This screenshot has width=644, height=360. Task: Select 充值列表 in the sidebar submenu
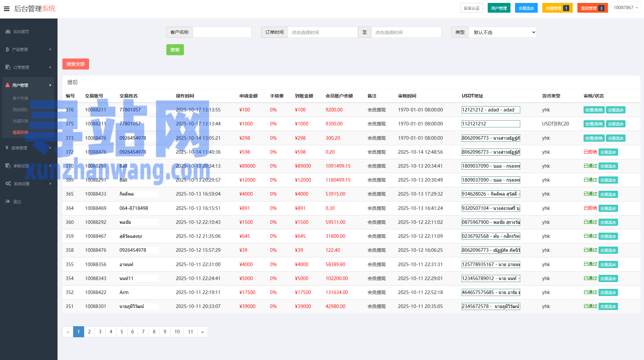pyautogui.click(x=20, y=121)
